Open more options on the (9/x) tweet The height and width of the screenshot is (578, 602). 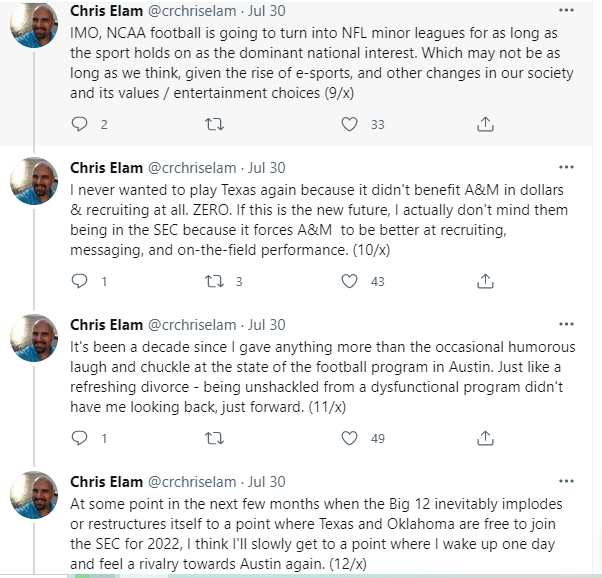pyautogui.click(x=566, y=10)
